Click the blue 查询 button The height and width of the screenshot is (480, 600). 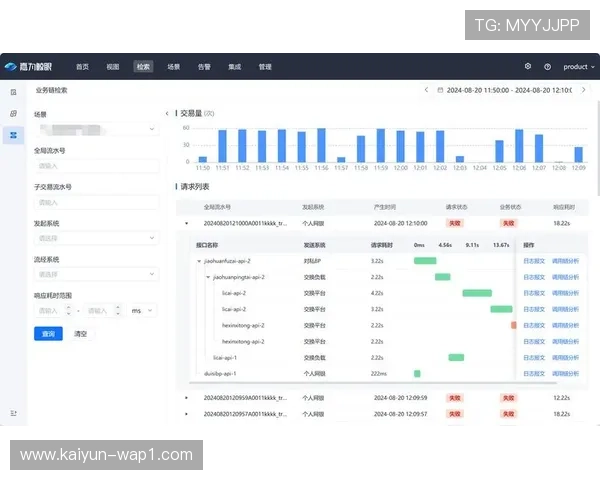tap(46, 333)
